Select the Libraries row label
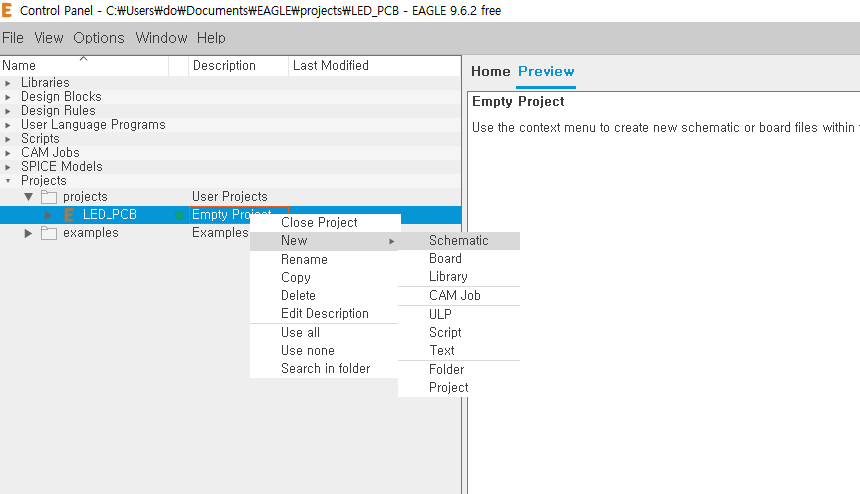The height and width of the screenshot is (494, 860). [45, 83]
